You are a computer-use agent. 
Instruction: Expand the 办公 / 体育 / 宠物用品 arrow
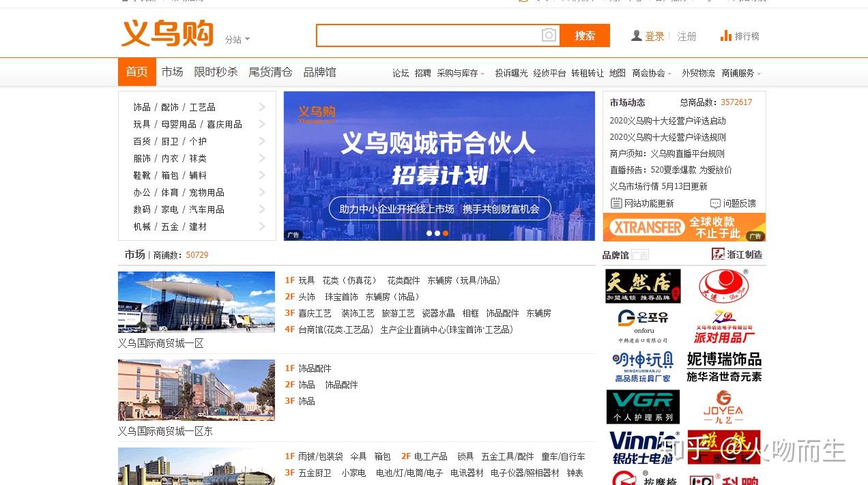[x=262, y=192]
